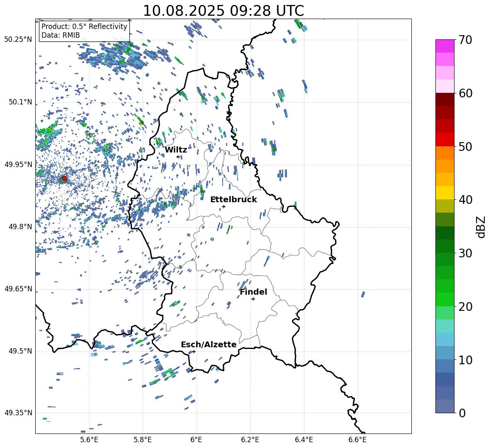The width and height of the screenshot is (491, 448).
Task: Click the 'Data: RMIB' text
Action: point(61,35)
